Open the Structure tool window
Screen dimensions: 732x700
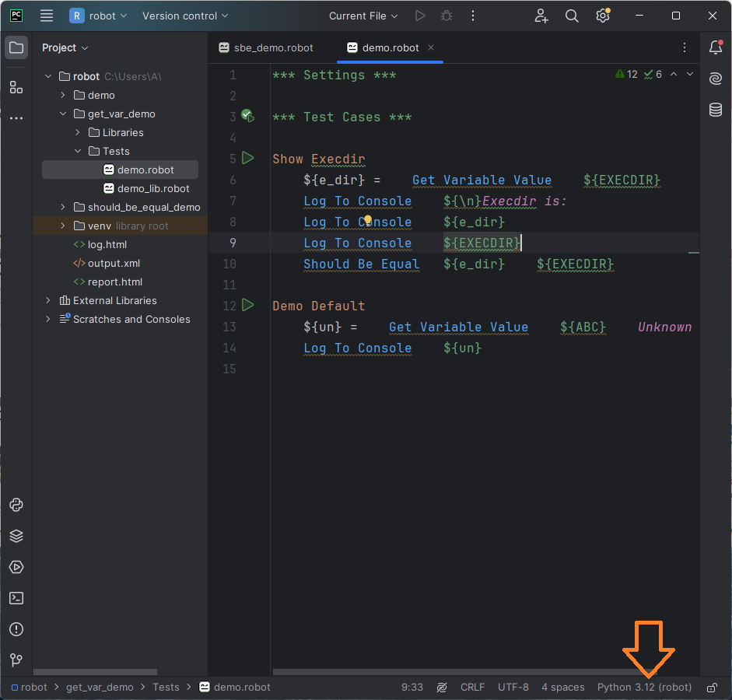[16, 87]
